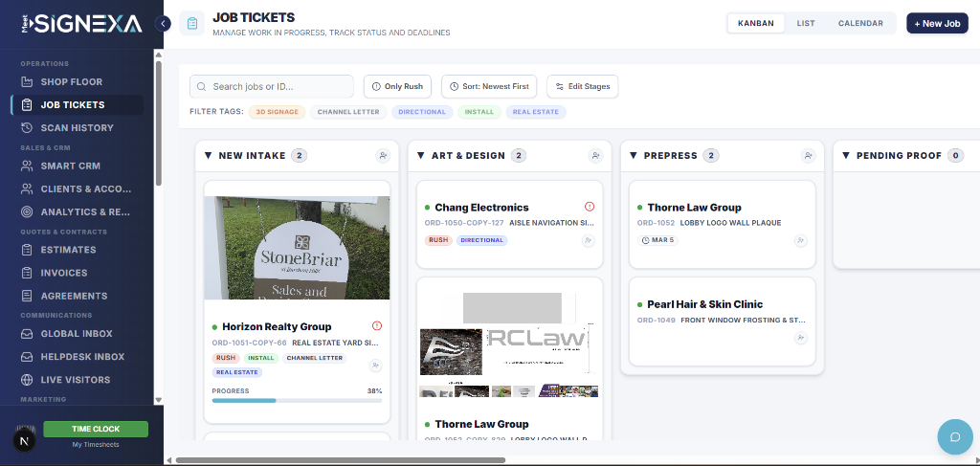This screenshot has width=980, height=466.
Task: Open Scan History in the sidebar
Action: [x=77, y=128]
